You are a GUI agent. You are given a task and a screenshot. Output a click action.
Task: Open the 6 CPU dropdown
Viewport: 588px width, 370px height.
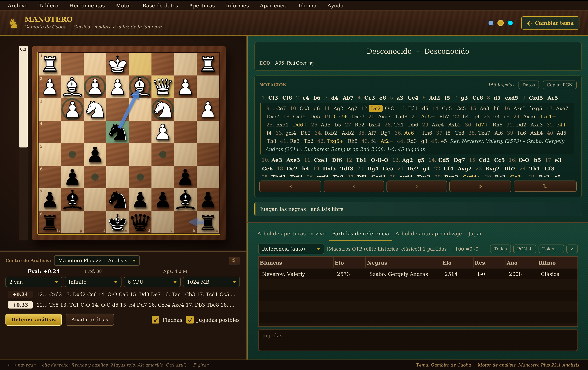pyautogui.click(x=152, y=282)
